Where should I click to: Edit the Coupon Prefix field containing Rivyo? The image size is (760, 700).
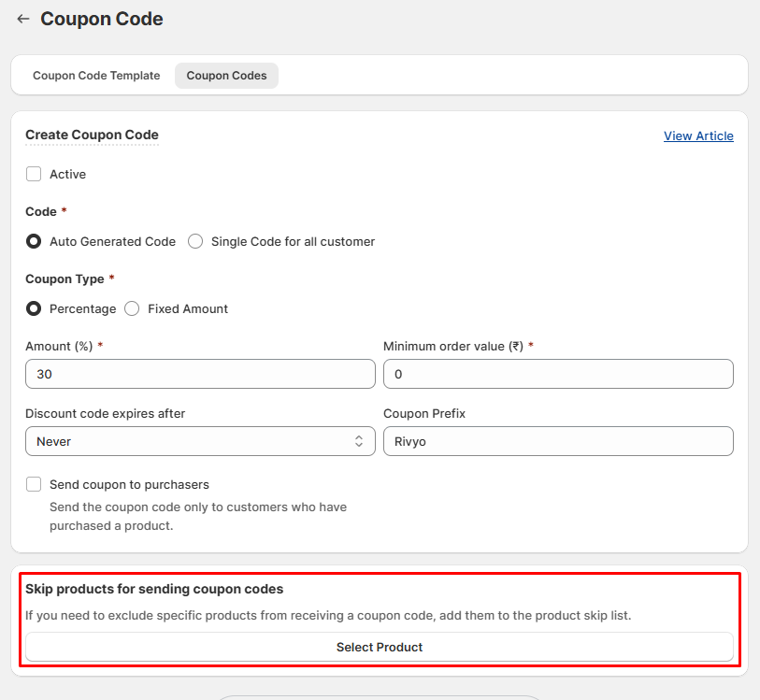[558, 441]
